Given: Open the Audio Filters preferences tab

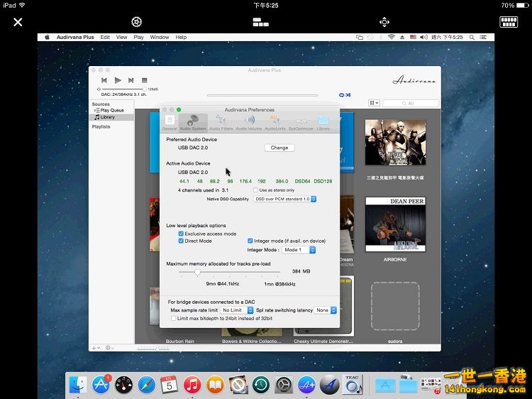Looking at the screenshot, I should pyautogui.click(x=221, y=122).
